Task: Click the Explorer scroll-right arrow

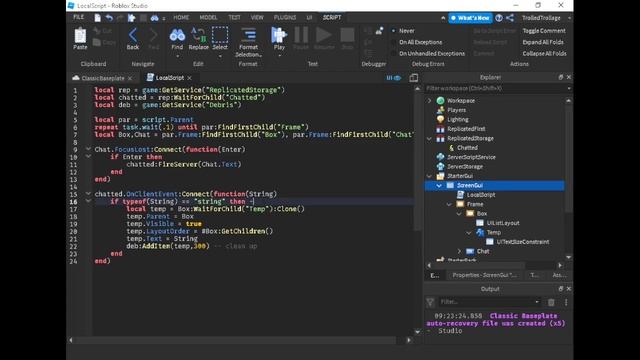Action: [560, 265]
